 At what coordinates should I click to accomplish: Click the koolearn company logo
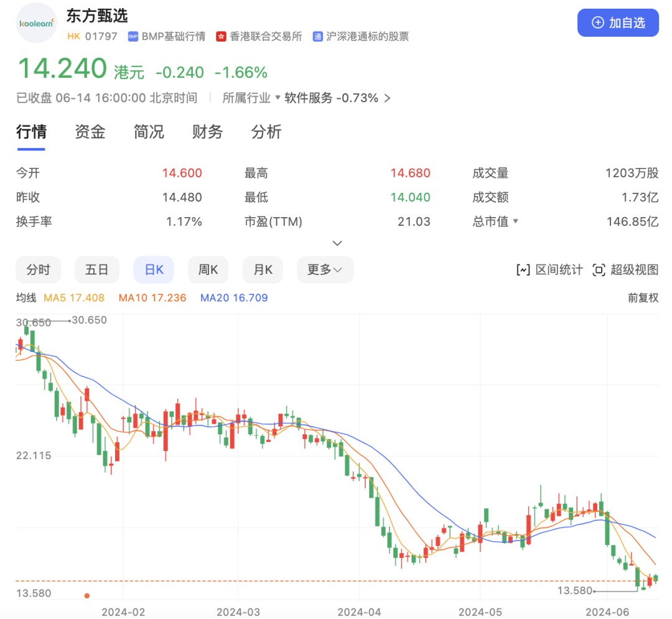37,22
